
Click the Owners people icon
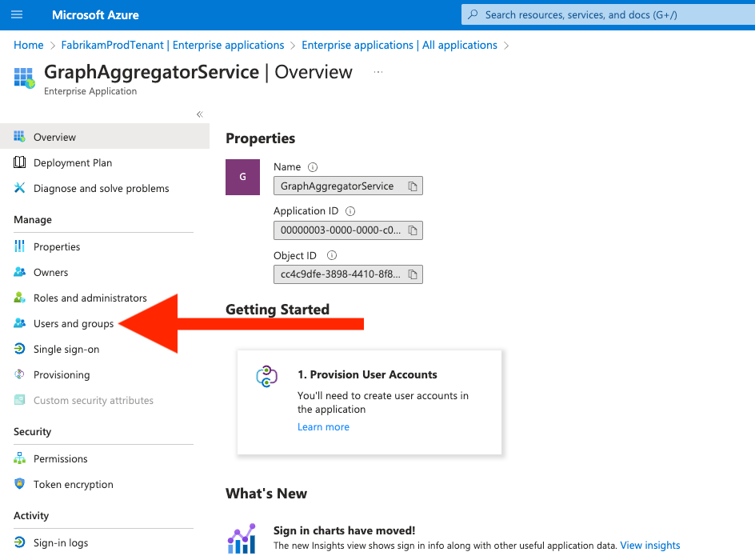coord(19,271)
